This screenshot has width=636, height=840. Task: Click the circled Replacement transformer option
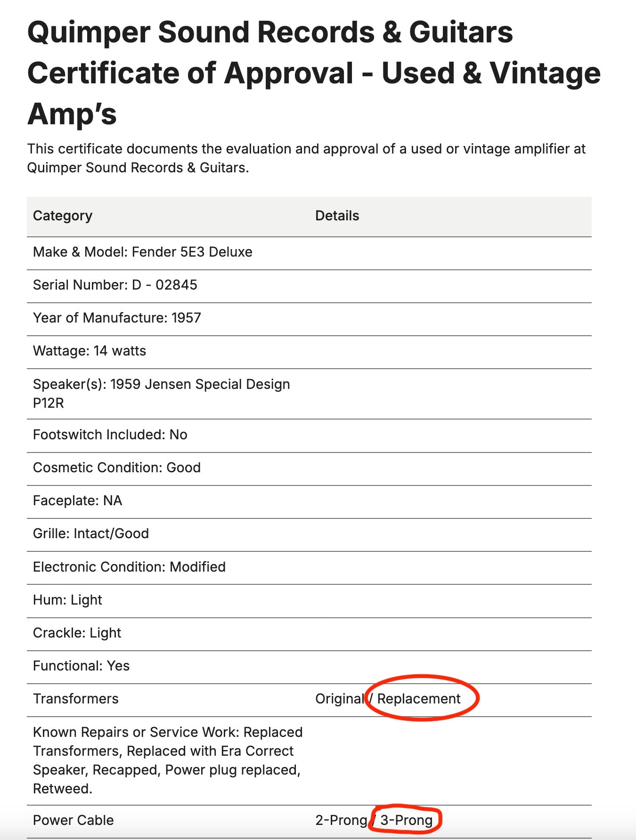click(419, 699)
